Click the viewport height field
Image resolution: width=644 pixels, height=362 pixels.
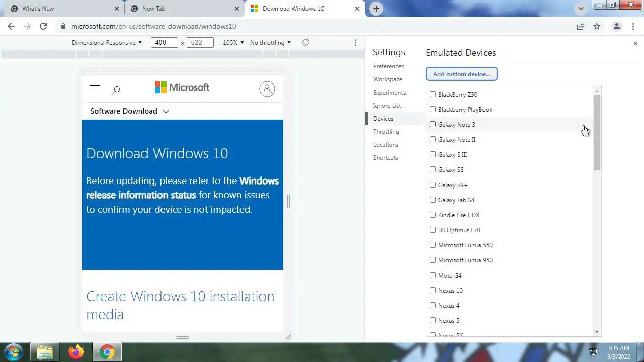tap(200, 43)
